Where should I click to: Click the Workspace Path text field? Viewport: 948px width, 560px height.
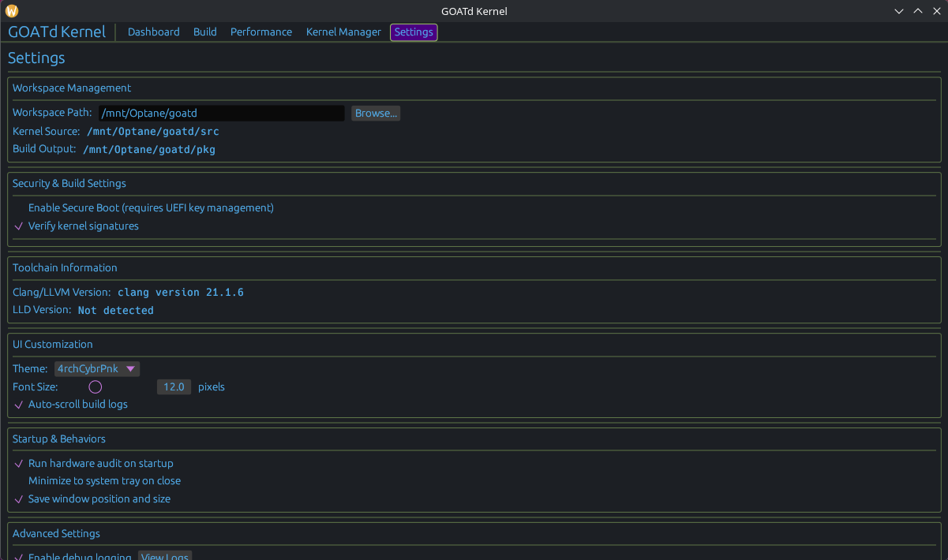[221, 114]
